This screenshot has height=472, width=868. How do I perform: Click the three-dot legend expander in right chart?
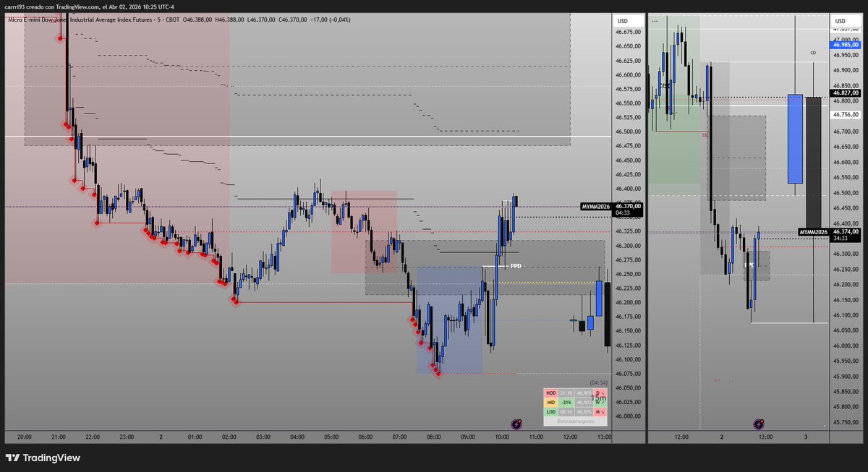[x=655, y=21]
